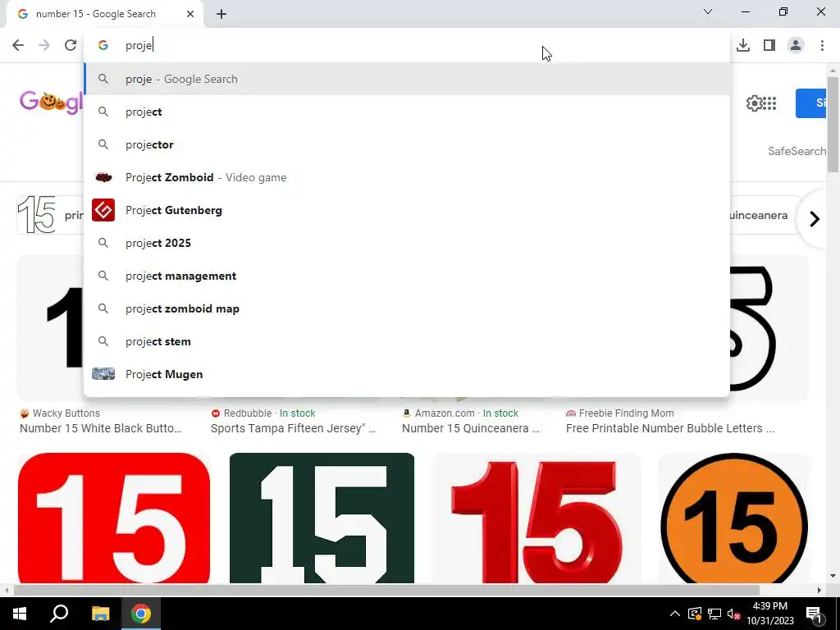840x630 pixels.
Task: Click the Project Mugen thumbnail icon
Action: (103, 374)
